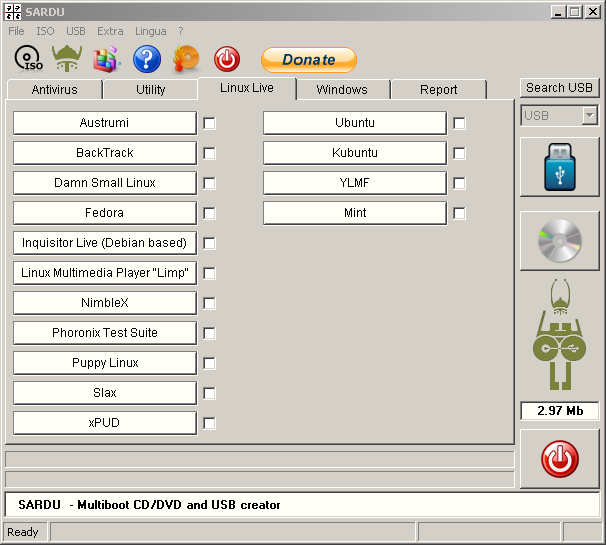Click the 2.97 Mb size field
The height and width of the screenshot is (545, 606).
coord(560,410)
